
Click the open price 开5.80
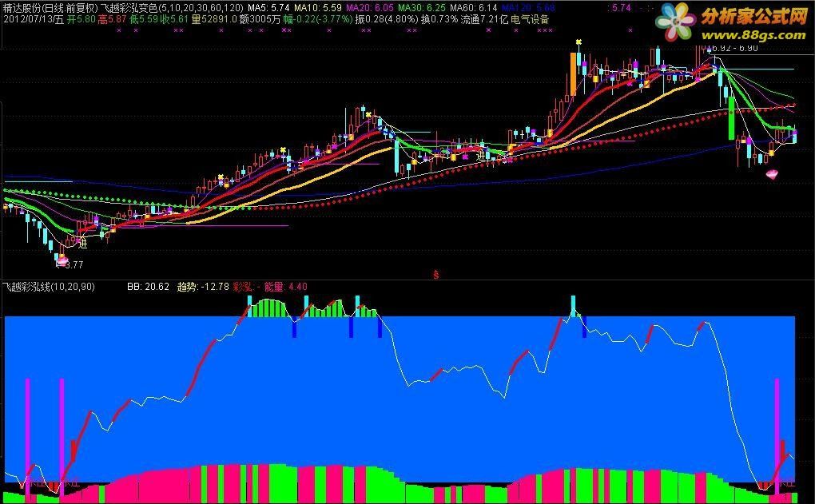coord(82,20)
